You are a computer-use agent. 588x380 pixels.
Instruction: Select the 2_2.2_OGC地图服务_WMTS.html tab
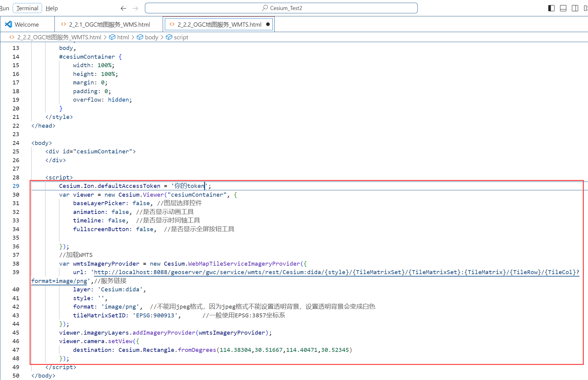[219, 24]
